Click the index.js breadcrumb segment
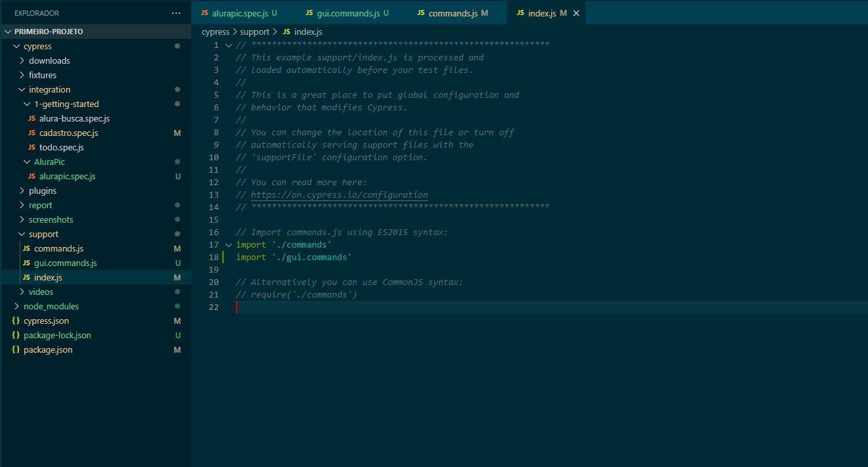 (x=308, y=32)
